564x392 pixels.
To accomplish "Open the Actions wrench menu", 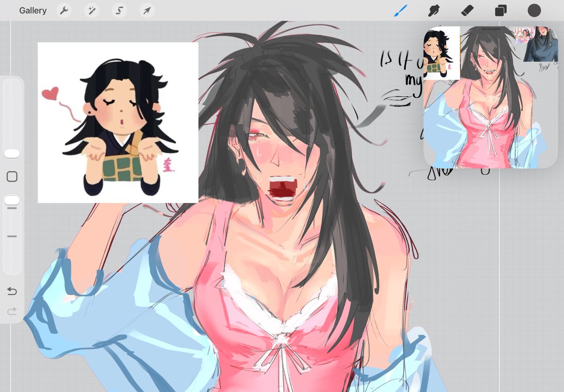I will tap(64, 10).
